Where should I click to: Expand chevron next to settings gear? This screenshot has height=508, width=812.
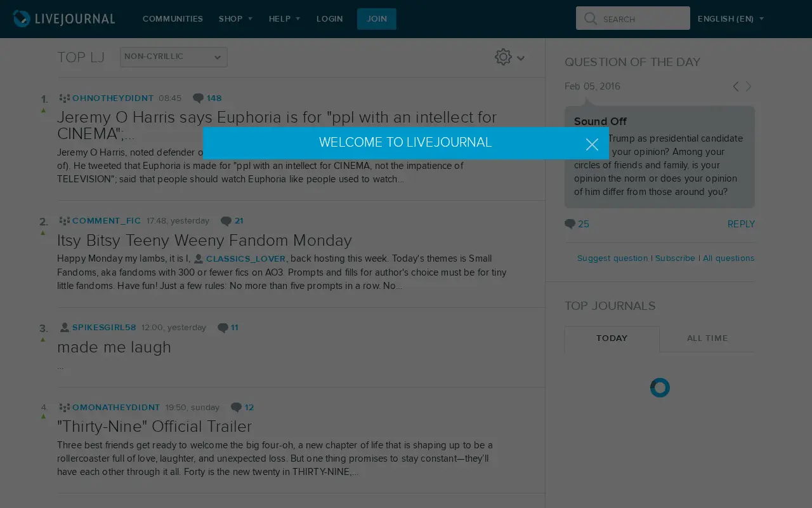tap(521, 58)
